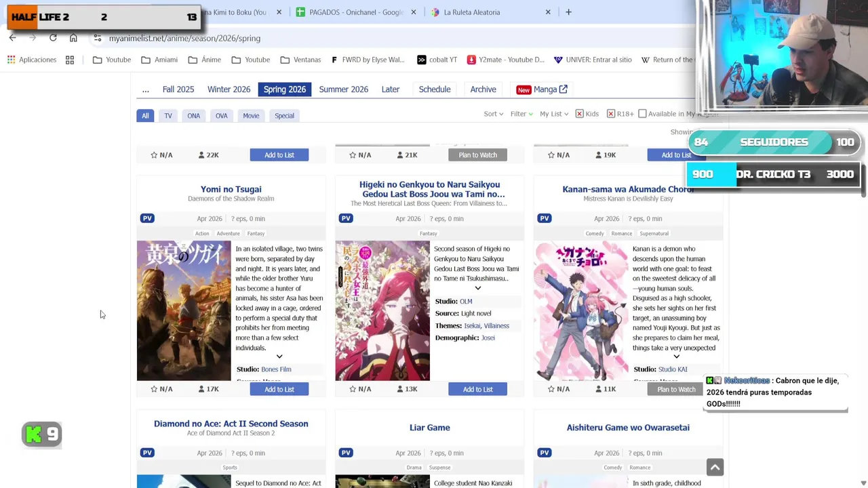This screenshot has height=488, width=868.
Task: Click PV badge on Liar Game
Action: coord(346,453)
